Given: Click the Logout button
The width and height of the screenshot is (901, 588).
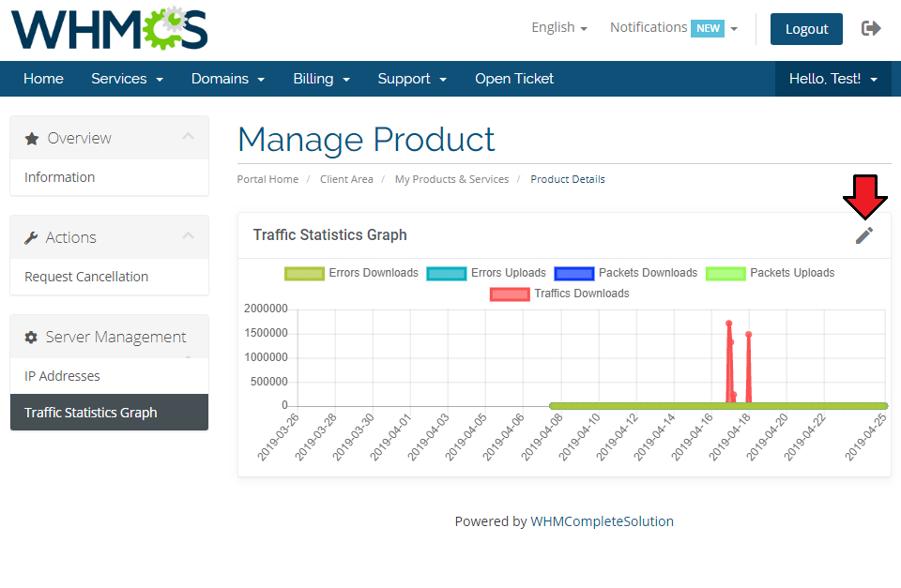Looking at the screenshot, I should tap(806, 29).
